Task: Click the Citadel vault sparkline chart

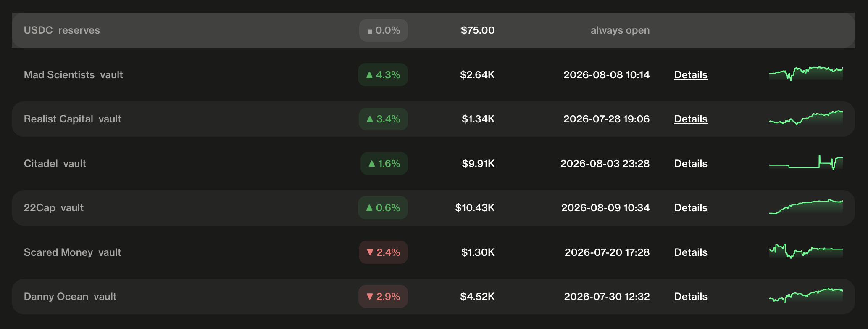Action: click(x=806, y=162)
